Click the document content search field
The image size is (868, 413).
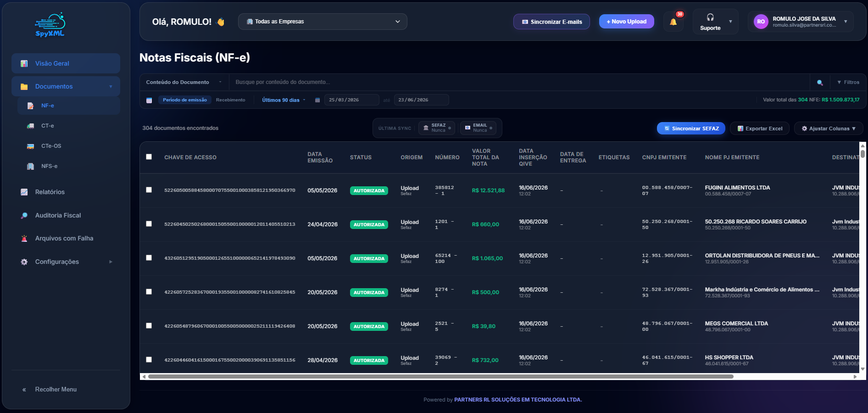tap(519, 82)
